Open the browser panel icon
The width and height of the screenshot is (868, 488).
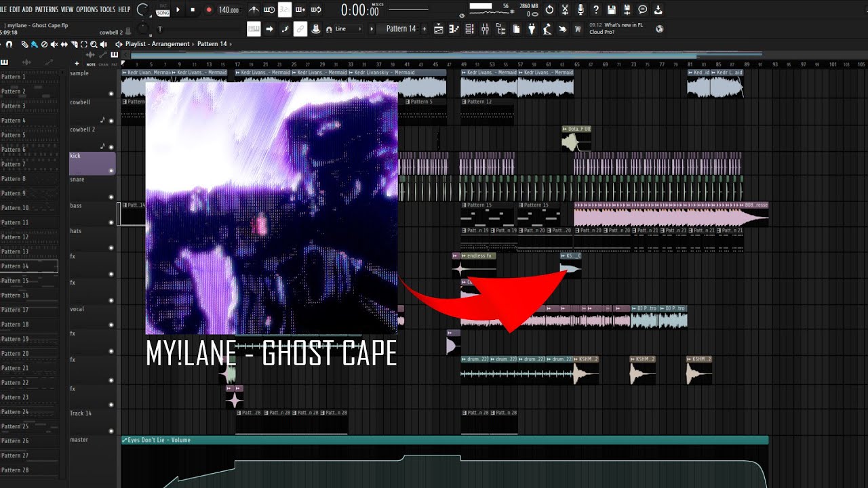(500, 29)
